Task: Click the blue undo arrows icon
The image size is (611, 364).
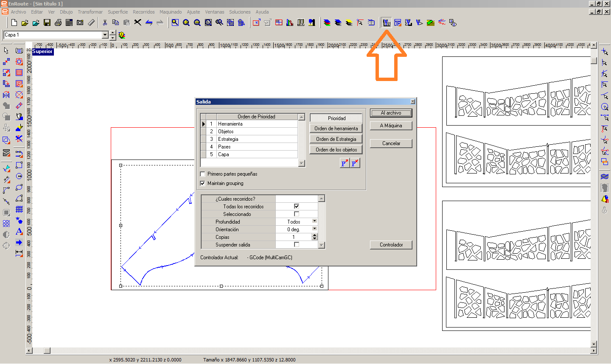Action: pyautogui.click(x=149, y=22)
